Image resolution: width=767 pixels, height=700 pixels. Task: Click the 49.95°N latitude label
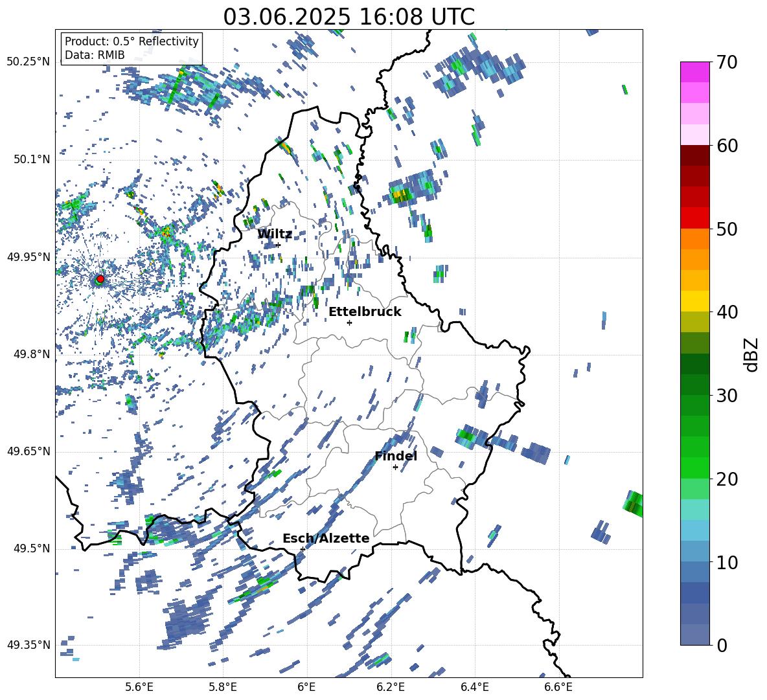[29, 256]
